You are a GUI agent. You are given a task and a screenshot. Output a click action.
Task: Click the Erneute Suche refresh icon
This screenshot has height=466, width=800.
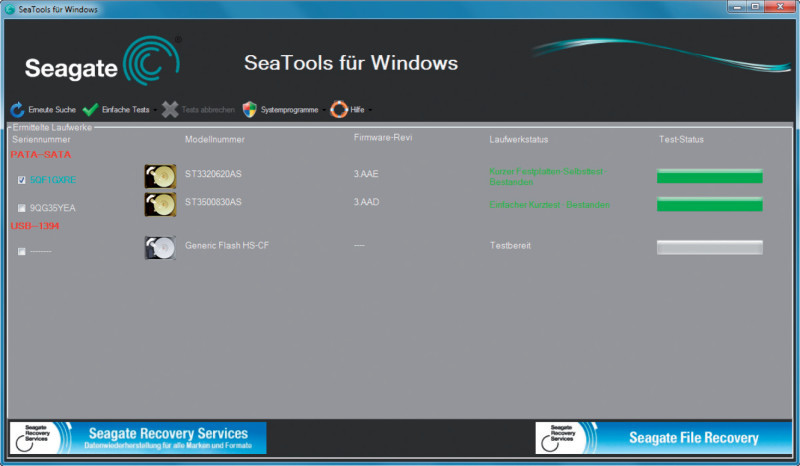tap(17, 110)
